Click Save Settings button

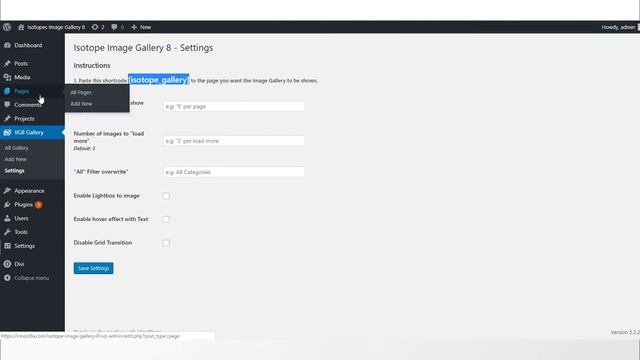tap(93, 268)
